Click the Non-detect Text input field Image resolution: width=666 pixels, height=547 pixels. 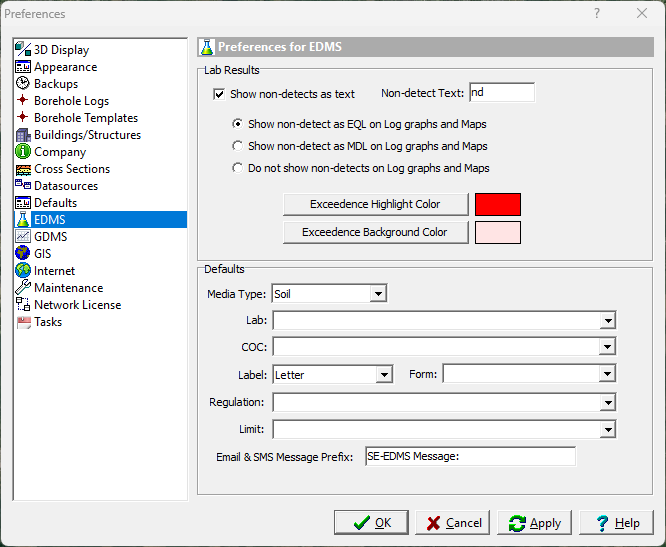502,93
